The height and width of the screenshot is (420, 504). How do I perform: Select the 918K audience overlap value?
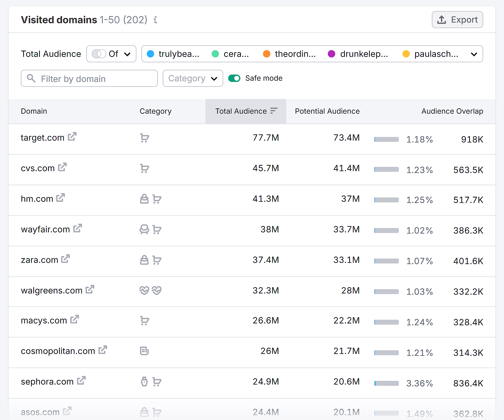coord(472,139)
